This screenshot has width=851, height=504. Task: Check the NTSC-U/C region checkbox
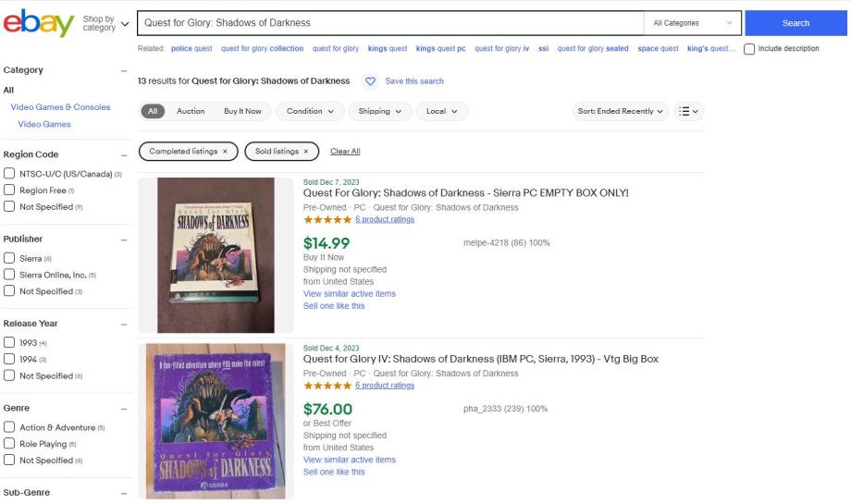click(x=10, y=175)
